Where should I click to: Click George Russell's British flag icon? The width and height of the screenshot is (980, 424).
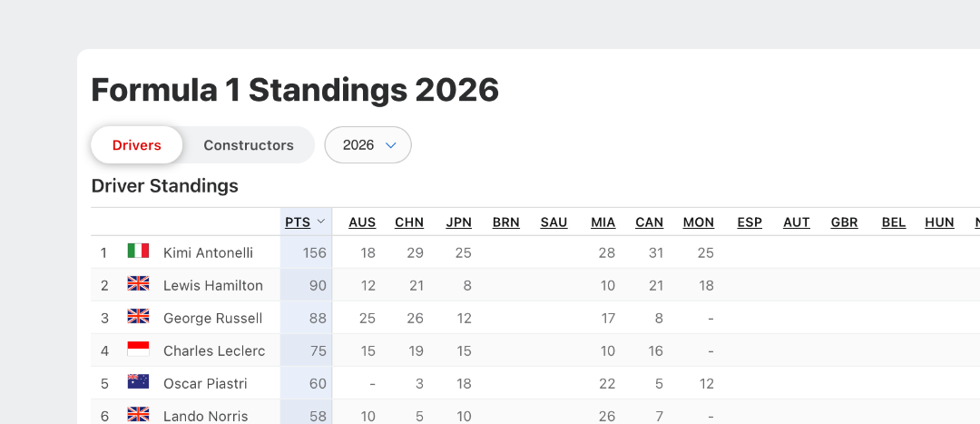[x=138, y=316]
